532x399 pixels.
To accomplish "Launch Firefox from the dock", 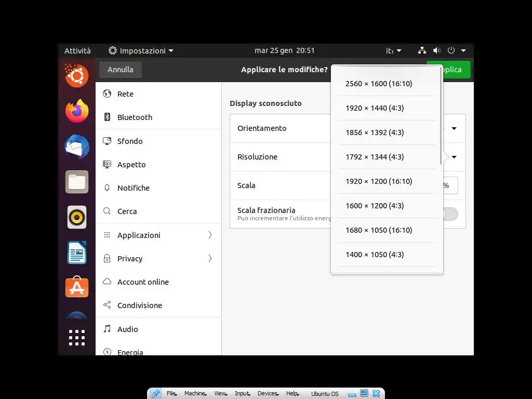I will point(77,111).
